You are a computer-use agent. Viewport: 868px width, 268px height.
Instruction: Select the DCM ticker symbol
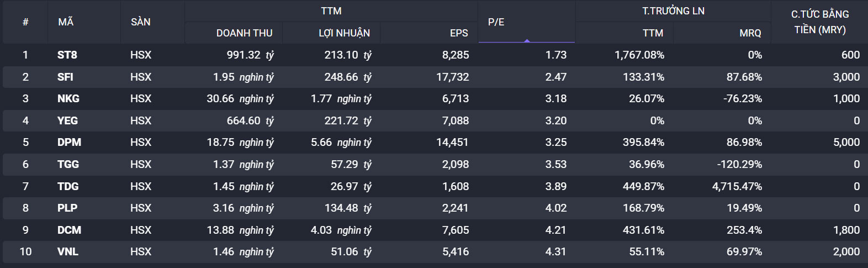click(69, 230)
